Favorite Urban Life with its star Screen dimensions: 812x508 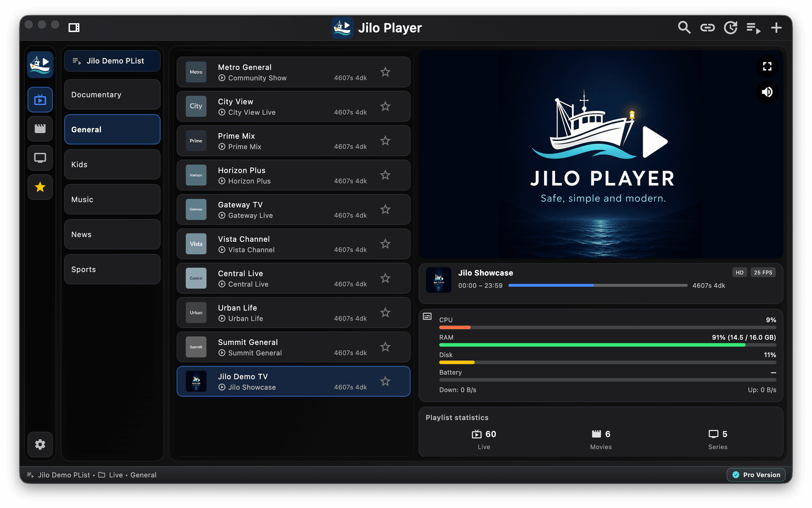click(x=385, y=312)
